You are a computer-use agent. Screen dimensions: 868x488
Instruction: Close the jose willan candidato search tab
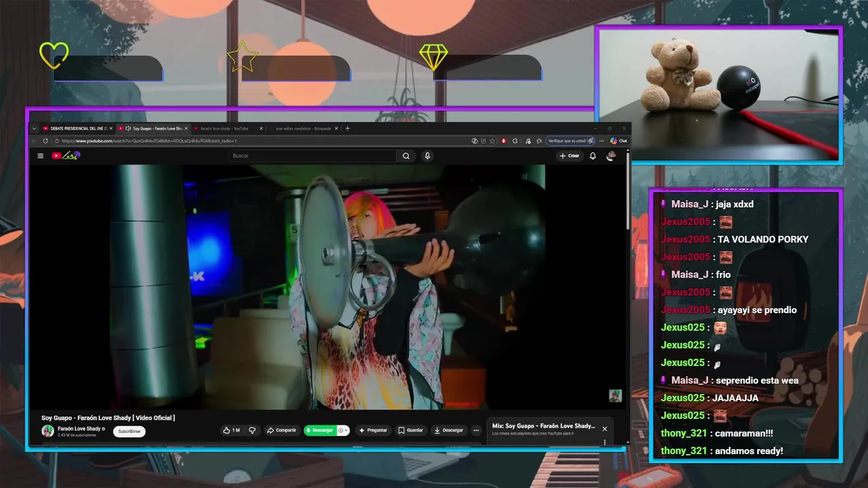(x=337, y=128)
